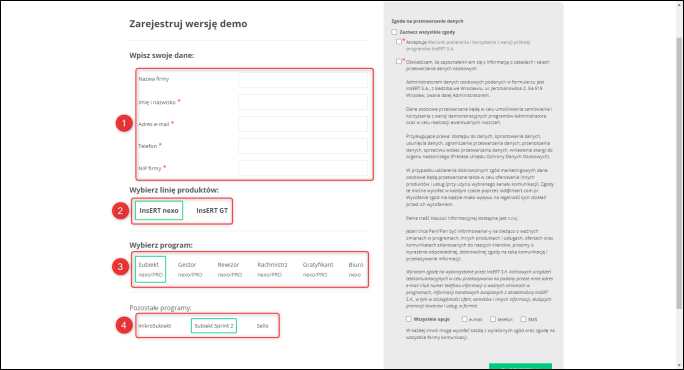Select the Subiekt nexo/PRO program
Image resolution: width=684 pixels, height=370 pixels.
coord(150,270)
